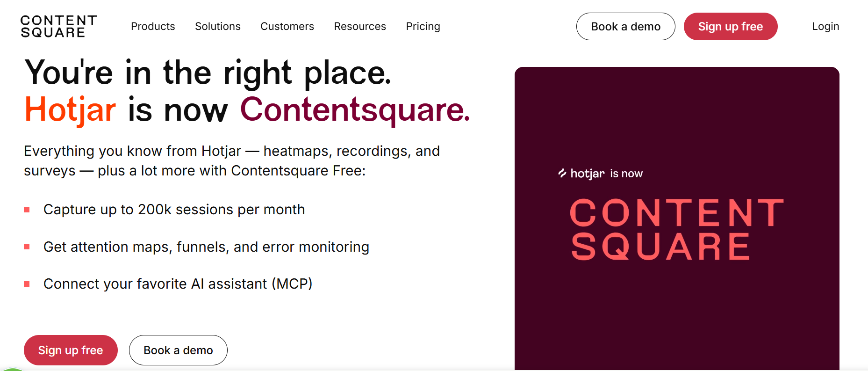The width and height of the screenshot is (868, 371).
Task: Expand the Solutions navigation menu
Action: click(218, 26)
